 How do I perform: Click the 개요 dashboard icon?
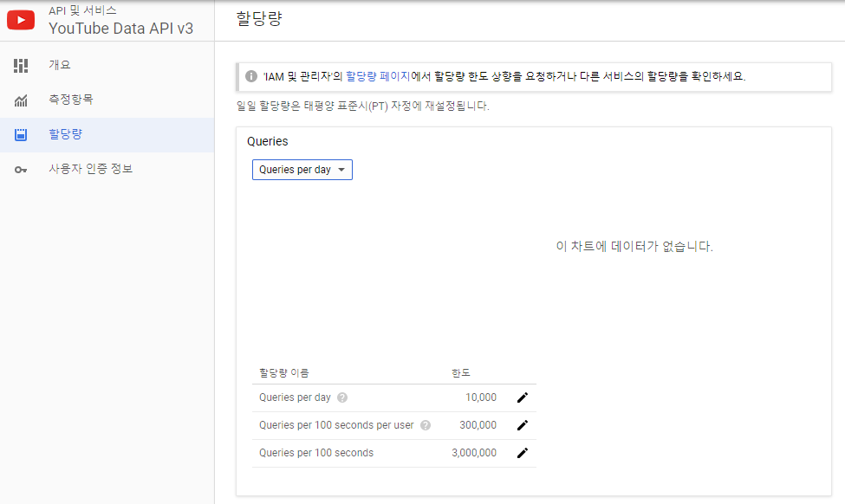[x=21, y=66]
